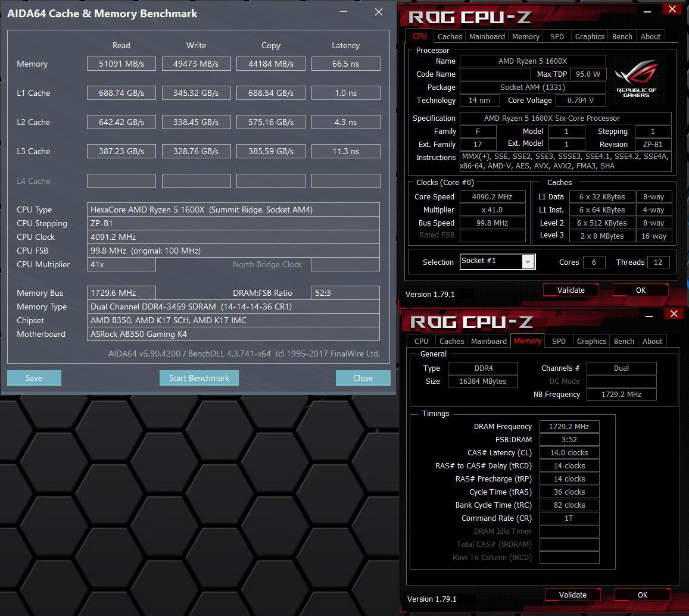The image size is (689, 616).
Task: Click the empty L4 Cache Read field
Action: (121, 181)
